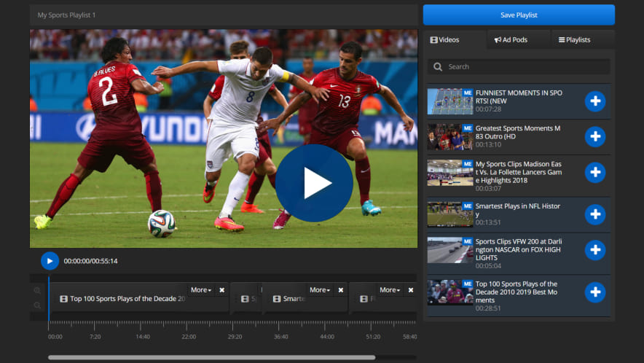Open the More dropdown on the last timeline clip
Screen dimensions: 644x363
[x=390, y=290]
